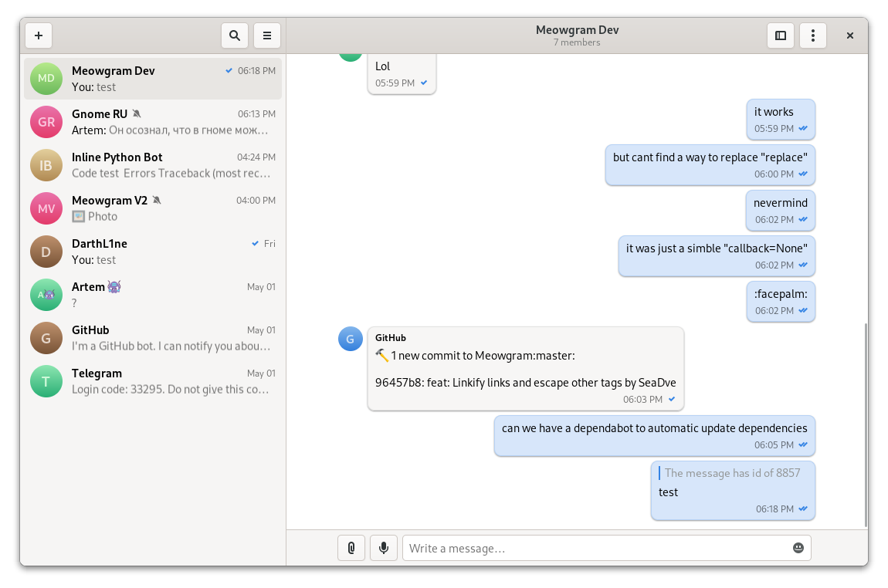Select the commit 96457b8 text line
This screenshot has height=588, width=888.
coord(526,383)
